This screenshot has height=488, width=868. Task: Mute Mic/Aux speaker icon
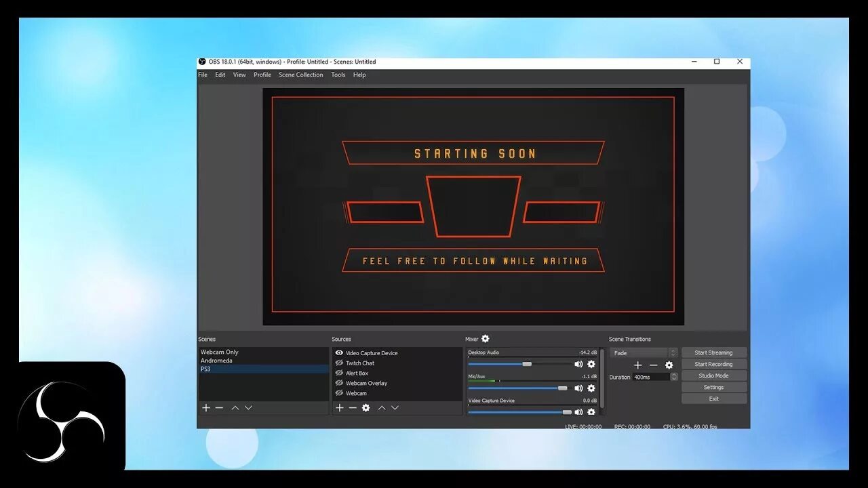click(578, 388)
